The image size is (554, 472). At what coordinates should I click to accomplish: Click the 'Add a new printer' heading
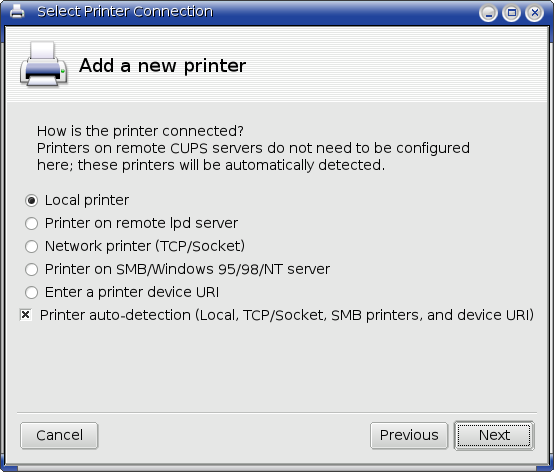click(163, 66)
